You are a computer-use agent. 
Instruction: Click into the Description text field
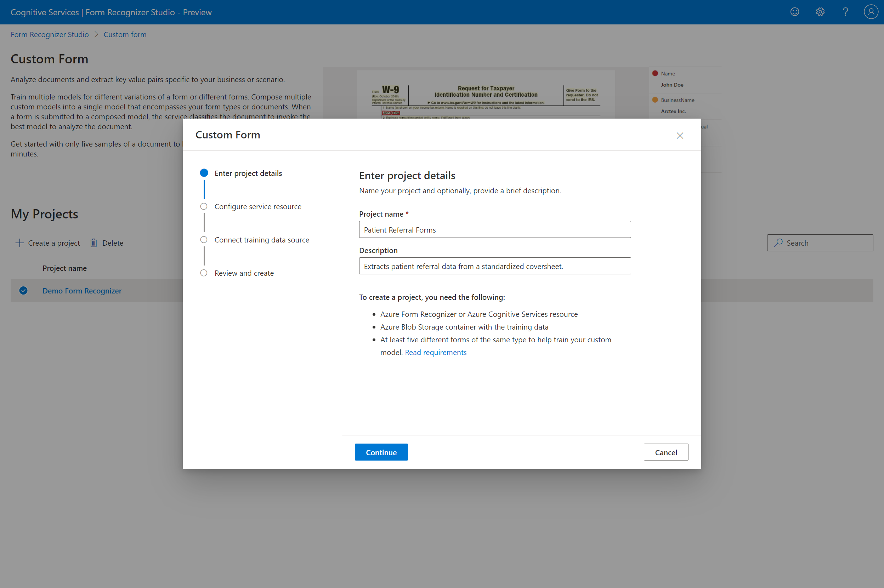tap(494, 266)
